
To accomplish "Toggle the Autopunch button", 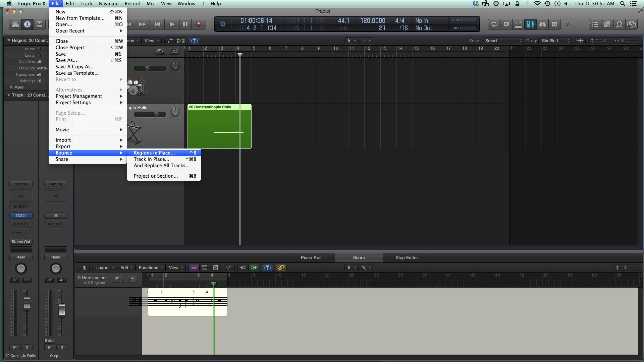I will 518,24.
